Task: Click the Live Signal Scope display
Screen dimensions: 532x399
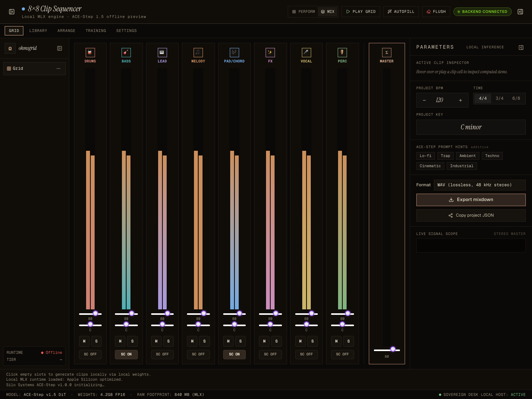Action: [x=471, y=245]
